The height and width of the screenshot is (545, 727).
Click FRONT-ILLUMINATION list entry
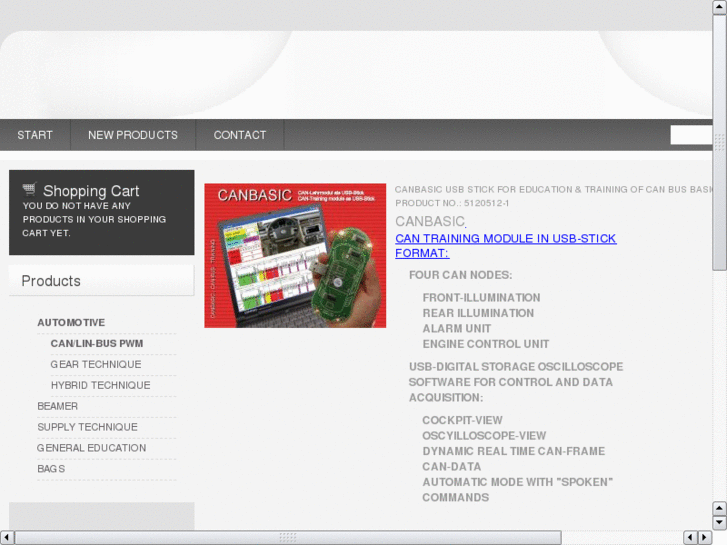tap(481, 297)
